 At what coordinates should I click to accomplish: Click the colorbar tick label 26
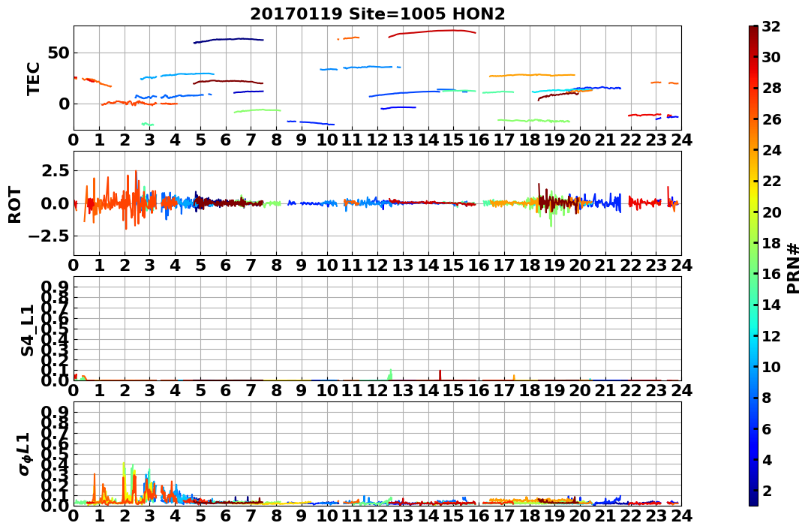771,119
